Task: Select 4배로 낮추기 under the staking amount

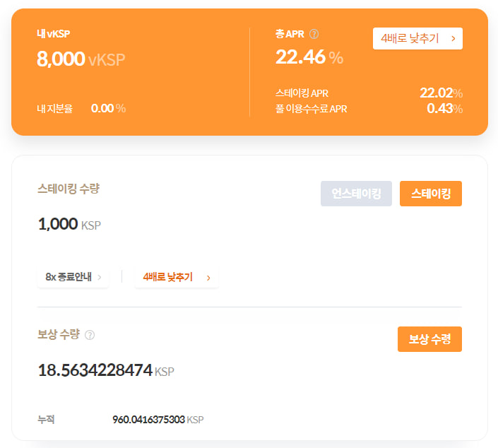Action: click(177, 277)
